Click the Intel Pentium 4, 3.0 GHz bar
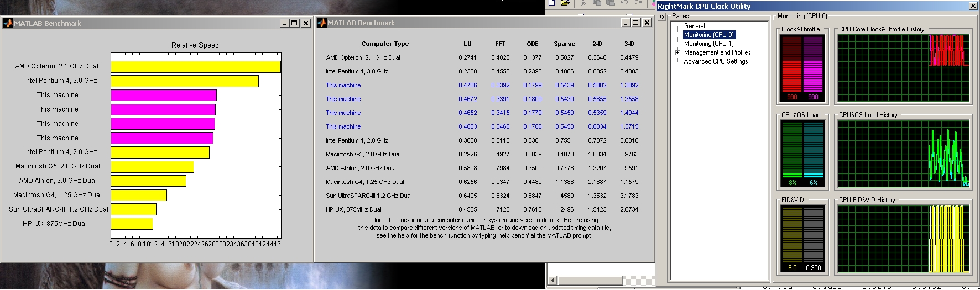Screen dimensions: 980x290 pyautogui.click(x=185, y=81)
